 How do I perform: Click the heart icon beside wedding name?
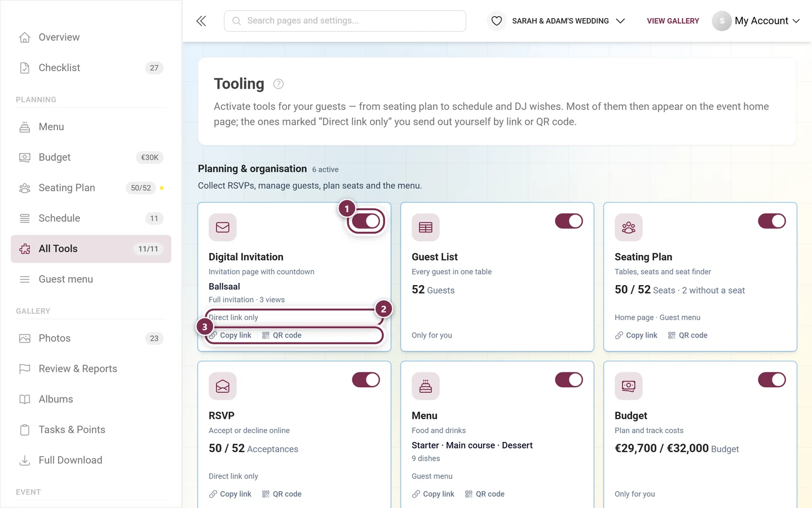pyautogui.click(x=496, y=21)
